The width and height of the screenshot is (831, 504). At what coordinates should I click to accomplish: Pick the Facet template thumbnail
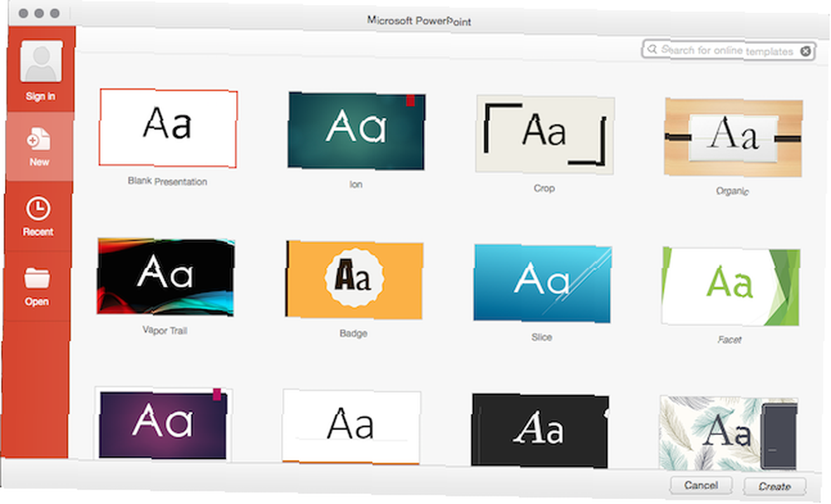coord(730,286)
